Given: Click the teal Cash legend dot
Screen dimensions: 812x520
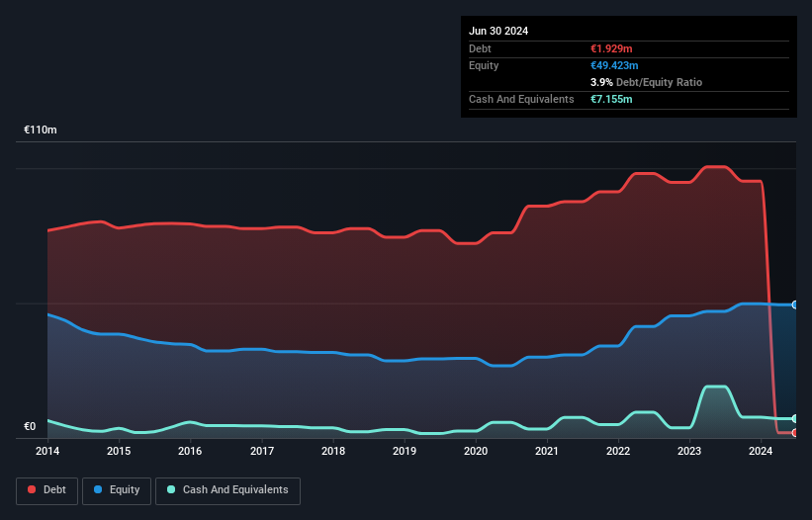Looking at the screenshot, I should (x=171, y=489).
